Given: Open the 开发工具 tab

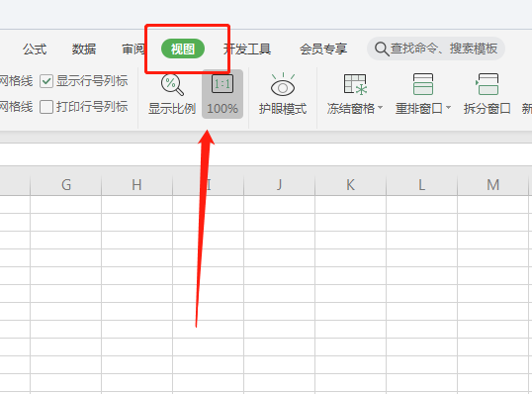Looking at the screenshot, I should coord(247,49).
